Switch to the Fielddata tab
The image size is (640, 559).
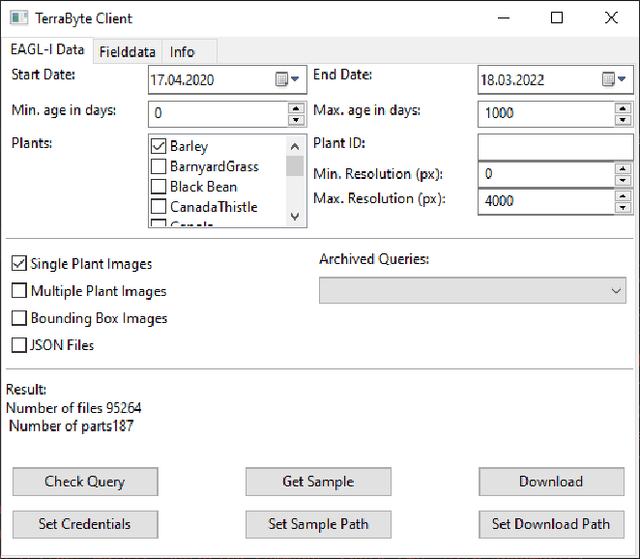click(126, 52)
